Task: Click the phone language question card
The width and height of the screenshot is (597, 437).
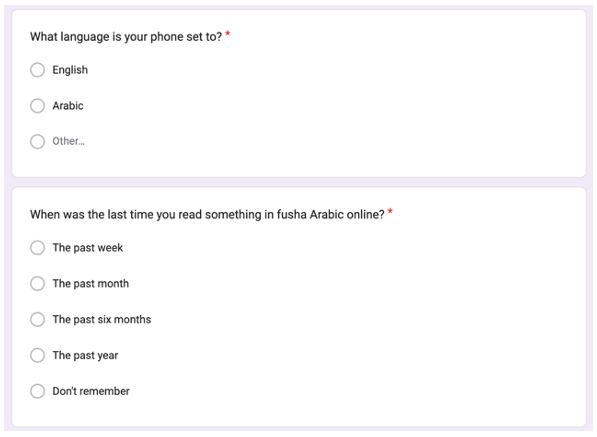Action: [299, 94]
